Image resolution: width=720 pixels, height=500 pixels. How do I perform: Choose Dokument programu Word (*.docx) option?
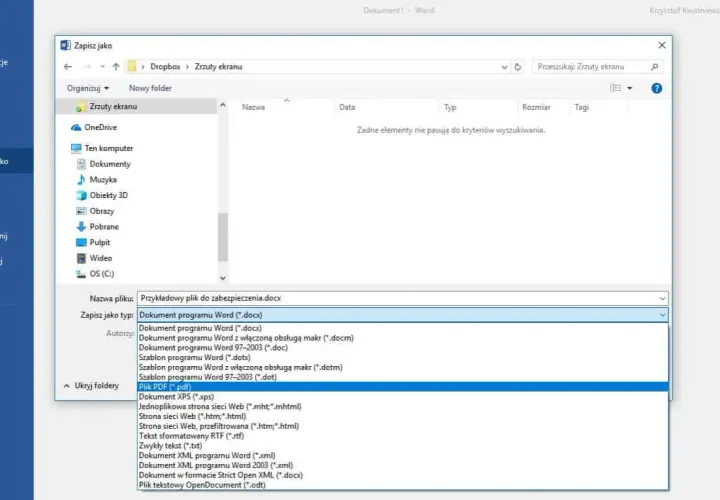click(403, 328)
